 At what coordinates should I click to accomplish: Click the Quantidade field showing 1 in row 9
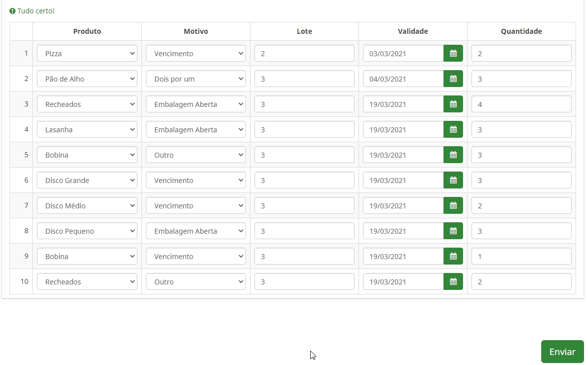click(521, 256)
